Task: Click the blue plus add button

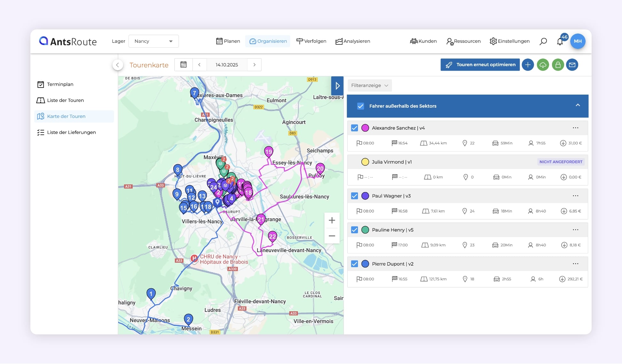Action: coord(528,65)
